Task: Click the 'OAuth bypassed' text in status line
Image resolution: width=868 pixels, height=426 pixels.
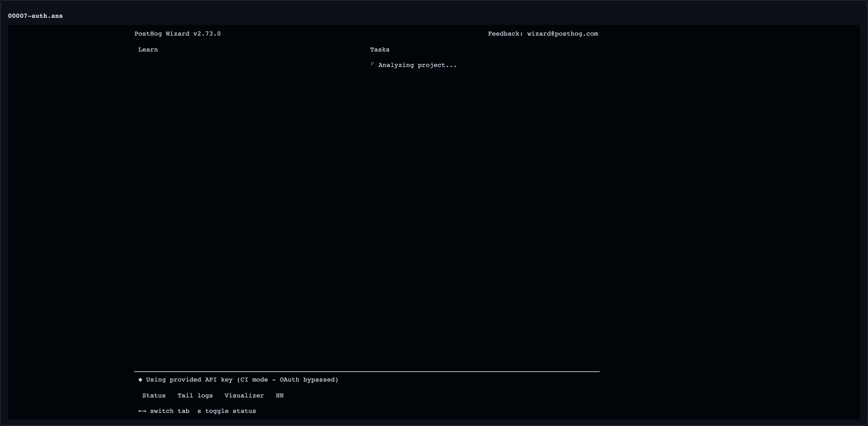Action: click(x=307, y=380)
